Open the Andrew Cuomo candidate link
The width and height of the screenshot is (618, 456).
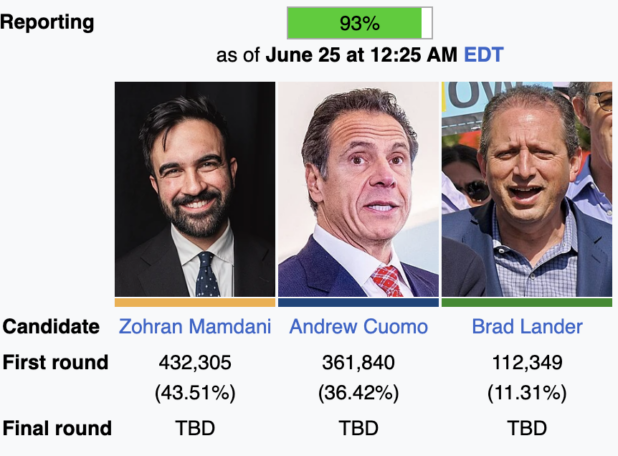coord(358,327)
